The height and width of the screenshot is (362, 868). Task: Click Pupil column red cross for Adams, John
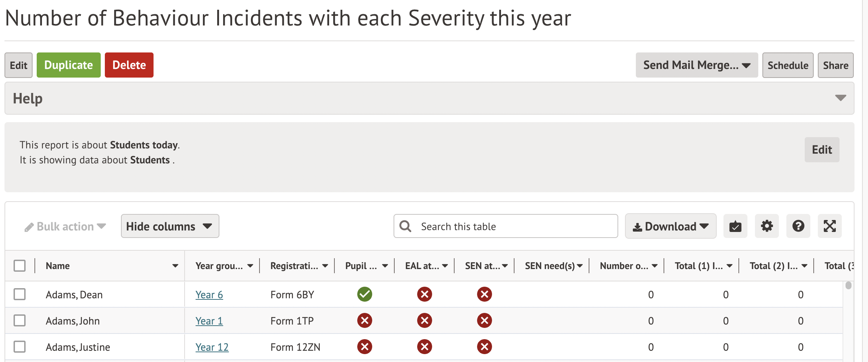(x=364, y=320)
